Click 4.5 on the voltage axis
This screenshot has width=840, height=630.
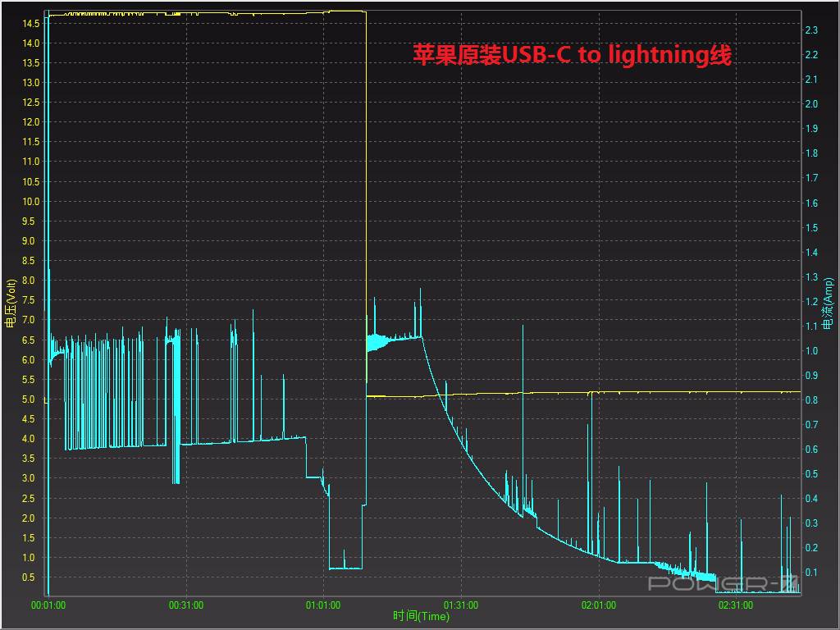(x=29, y=419)
